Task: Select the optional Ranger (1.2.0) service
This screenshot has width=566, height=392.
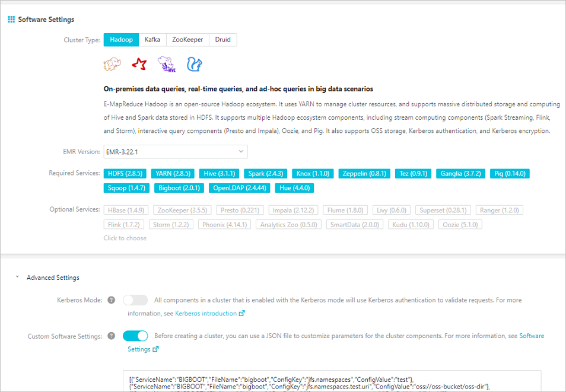Action: (499, 210)
